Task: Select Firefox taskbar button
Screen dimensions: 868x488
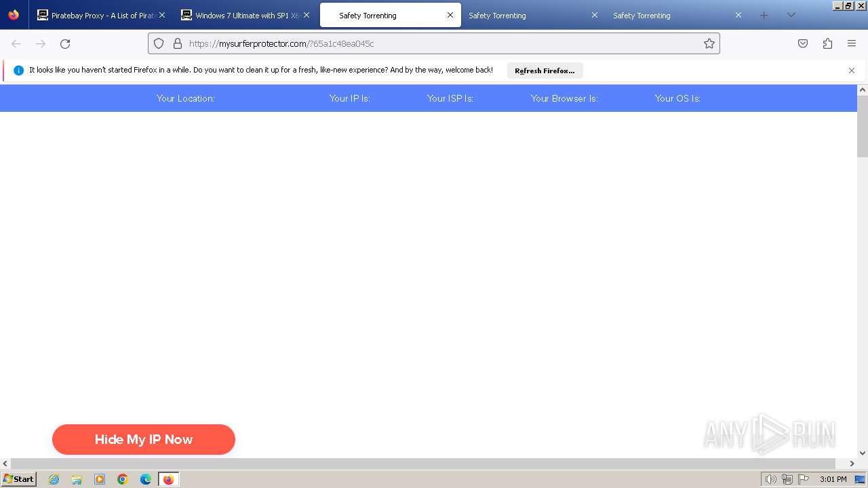Action: [168, 479]
